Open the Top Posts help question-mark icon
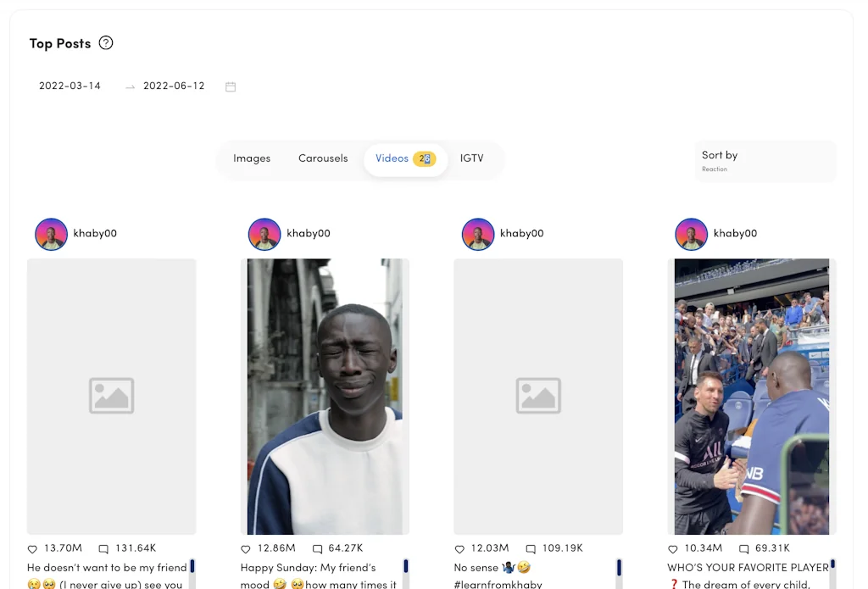 click(106, 42)
